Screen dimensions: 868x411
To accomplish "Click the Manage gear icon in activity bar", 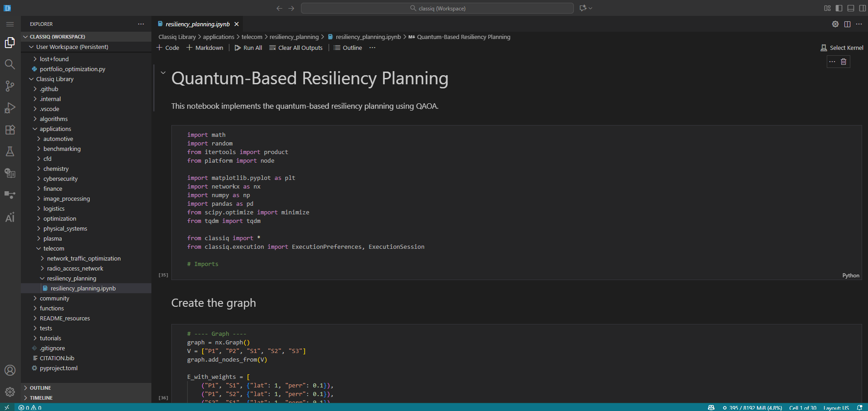I will 10,392.
